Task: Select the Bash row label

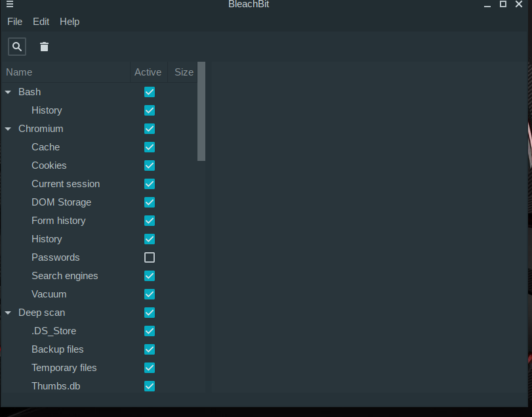Action: (x=30, y=92)
